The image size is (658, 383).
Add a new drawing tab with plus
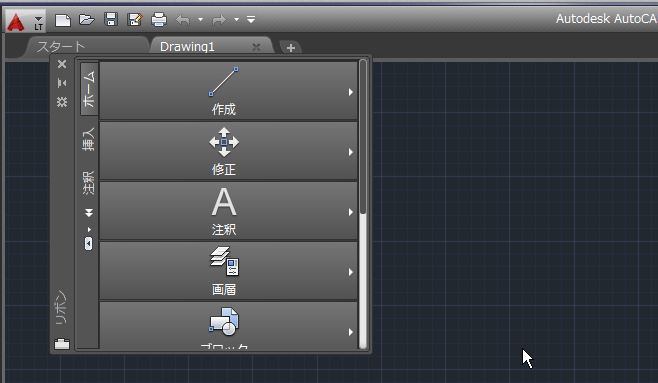[290, 48]
